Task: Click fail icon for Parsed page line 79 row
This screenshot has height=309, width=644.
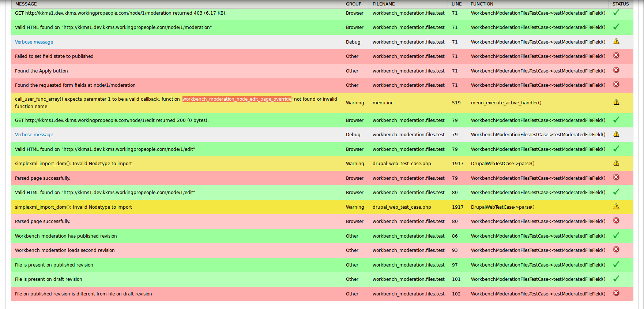Action: [616, 177]
